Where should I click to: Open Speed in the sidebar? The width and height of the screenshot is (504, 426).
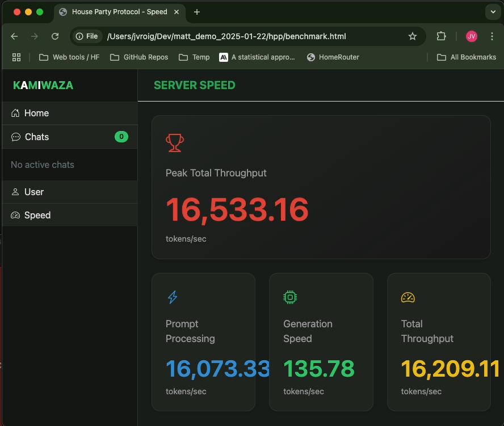[x=70, y=215]
